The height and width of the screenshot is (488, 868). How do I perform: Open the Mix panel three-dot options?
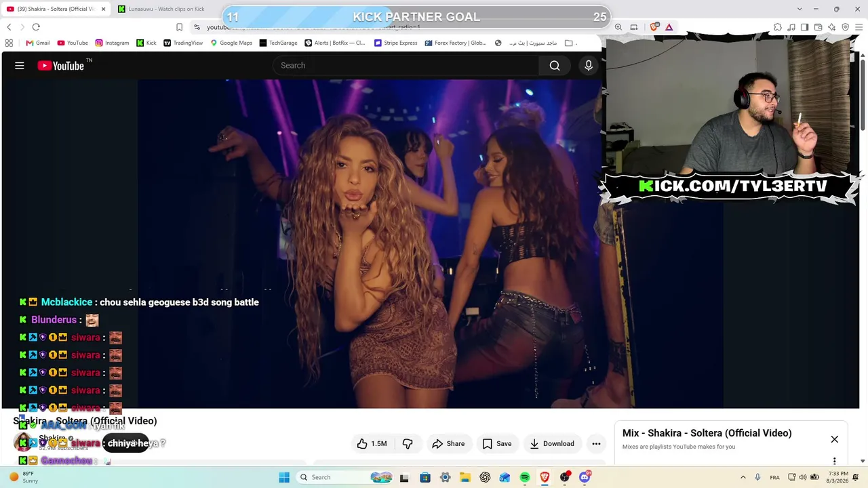(x=835, y=461)
